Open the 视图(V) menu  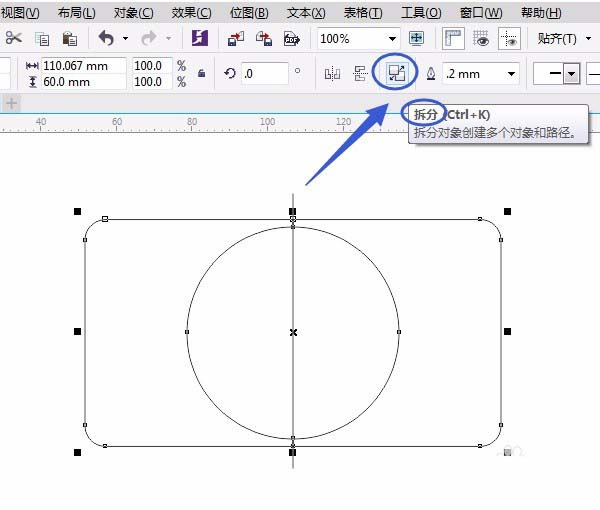[x=20, y=13]
